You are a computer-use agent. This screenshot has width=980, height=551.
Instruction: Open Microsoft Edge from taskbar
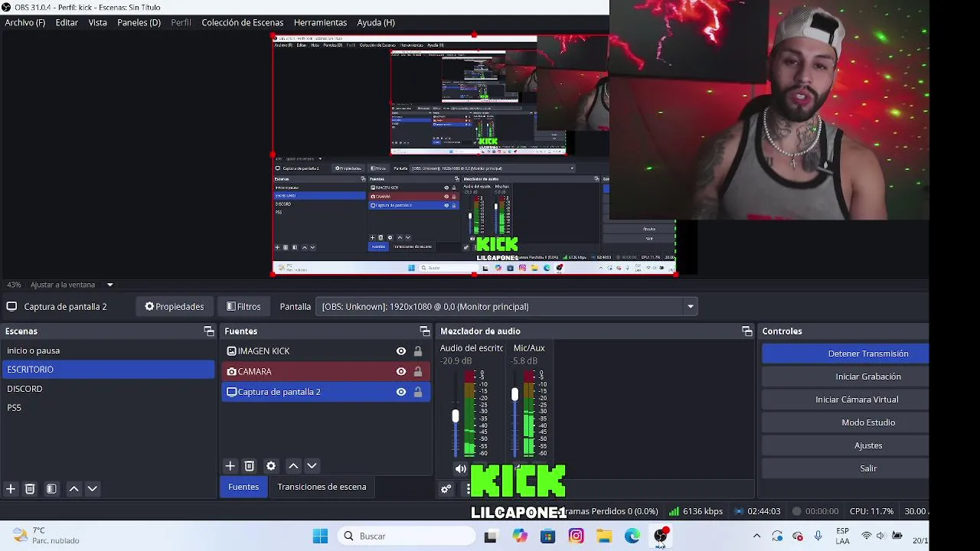[632, 536]
